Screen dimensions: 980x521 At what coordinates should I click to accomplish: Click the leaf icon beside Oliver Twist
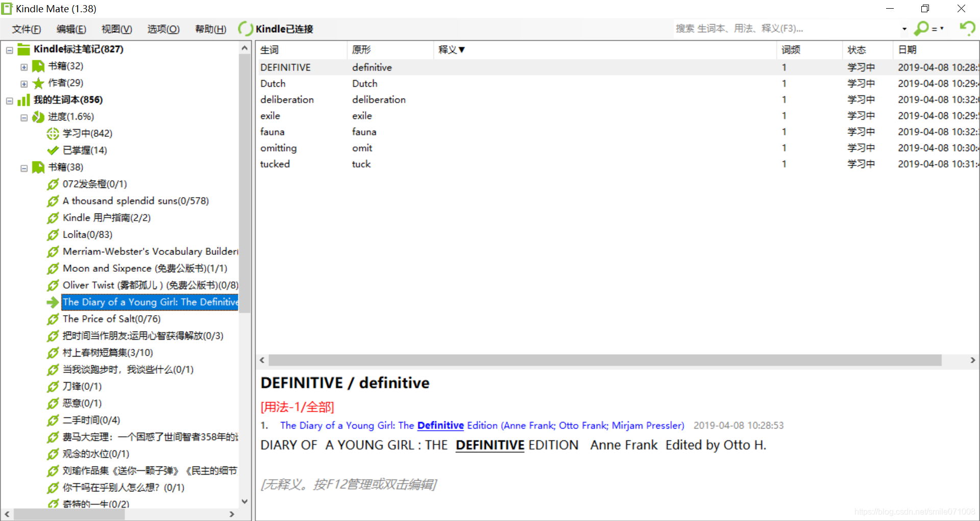53,285
